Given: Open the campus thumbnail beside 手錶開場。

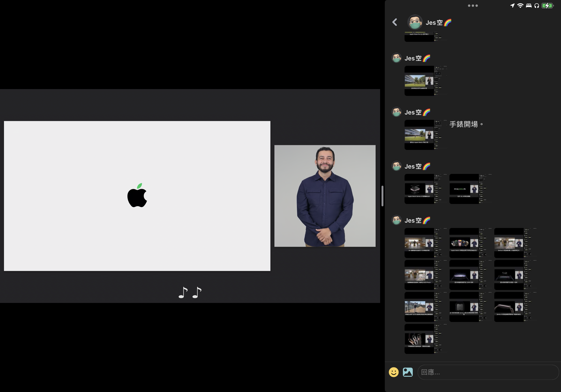Looking at the screenshot, I should pos(426,135).
